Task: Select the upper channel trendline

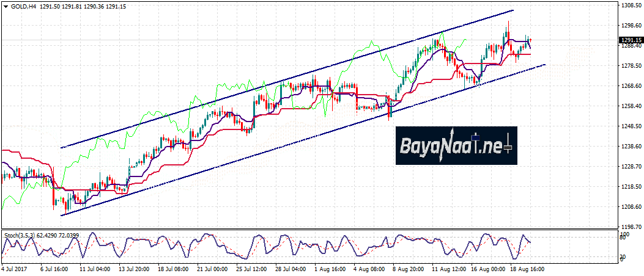Action: pyautogui.click(x=287, y=79)
